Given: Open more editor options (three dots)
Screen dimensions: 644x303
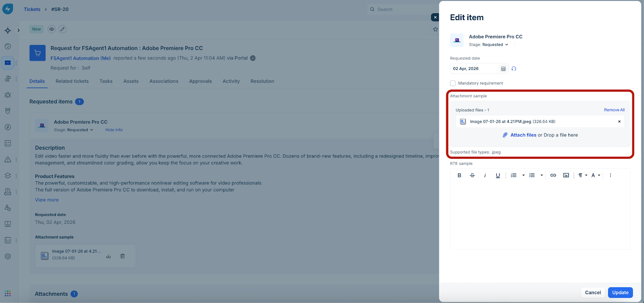Looking at the screenshot, I should click(x=610, y=175).
